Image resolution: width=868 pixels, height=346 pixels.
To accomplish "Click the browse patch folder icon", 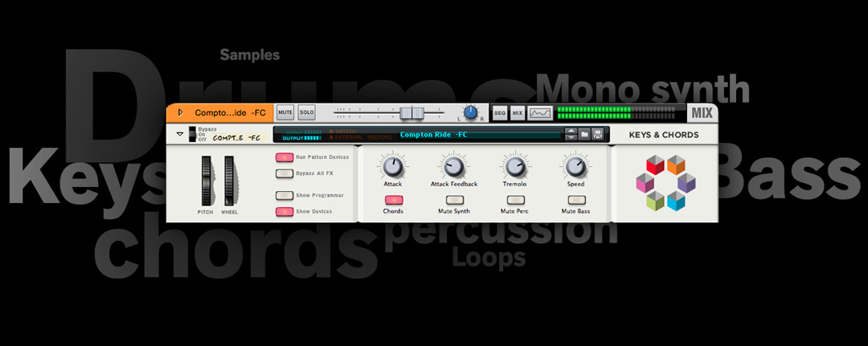I will click(x=584, y=134).
